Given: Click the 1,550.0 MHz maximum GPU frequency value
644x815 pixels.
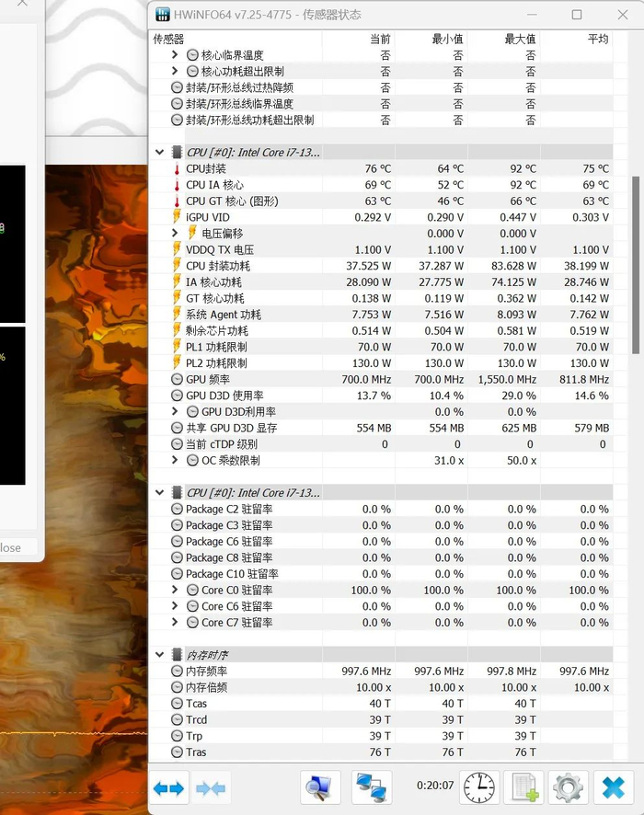Looking at the screenshot, I should point(507,379).
